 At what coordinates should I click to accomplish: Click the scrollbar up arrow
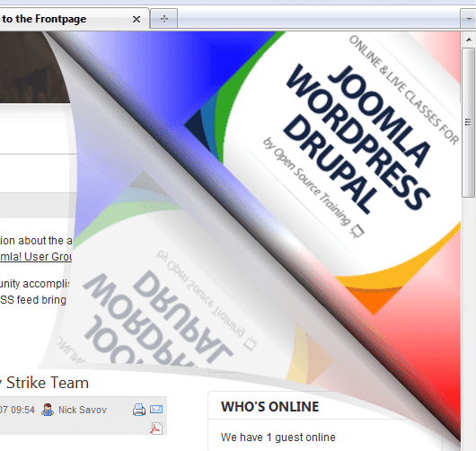tap(469, 40)
